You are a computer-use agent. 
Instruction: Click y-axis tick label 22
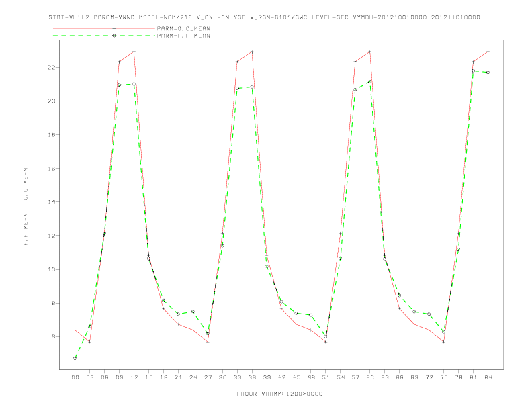tap(52, 67)
